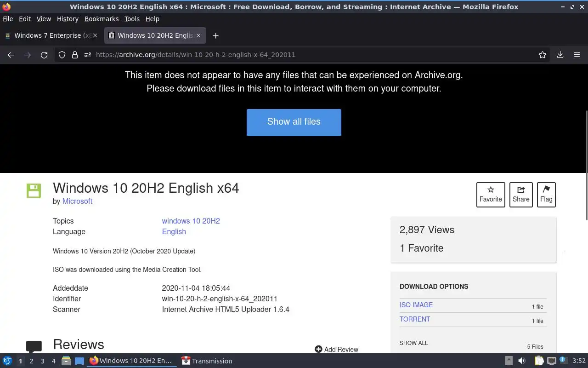View site security padlock info
Screen dimensions: 588x368
click(75, 55)
